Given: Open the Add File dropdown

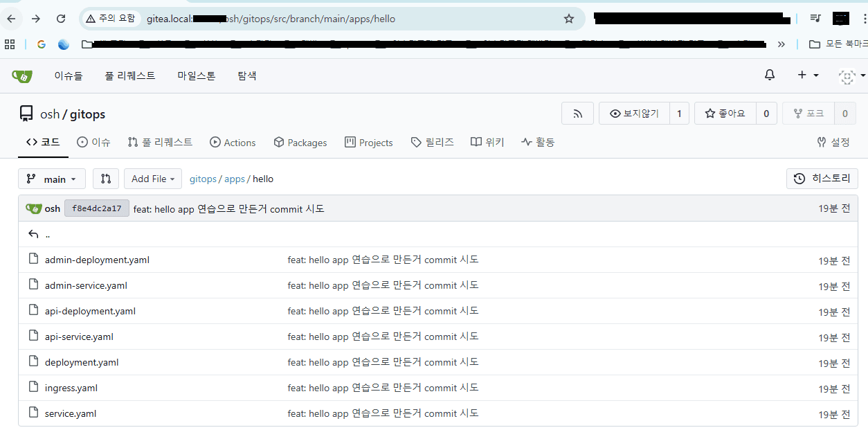Looking at the screenshot, I should (153, 179).
